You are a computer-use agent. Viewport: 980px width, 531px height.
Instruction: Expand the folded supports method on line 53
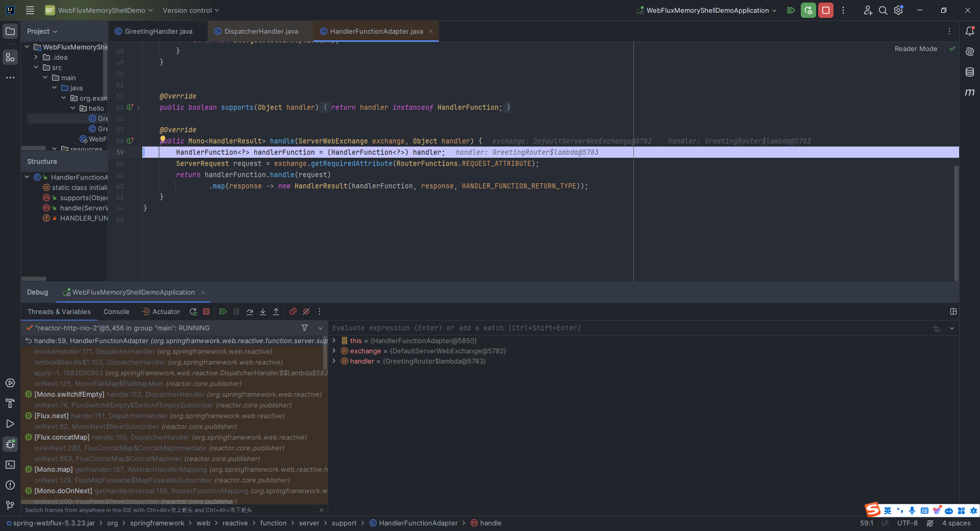139,107
